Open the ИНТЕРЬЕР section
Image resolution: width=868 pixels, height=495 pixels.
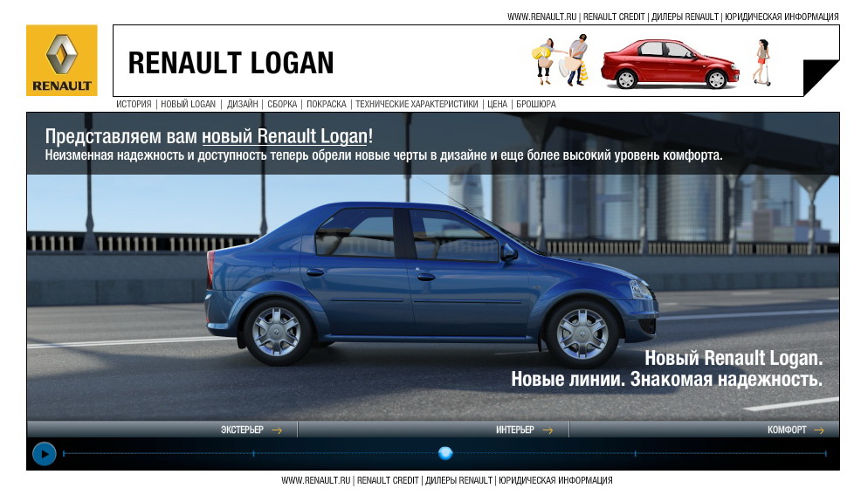[x=515, y=430]
